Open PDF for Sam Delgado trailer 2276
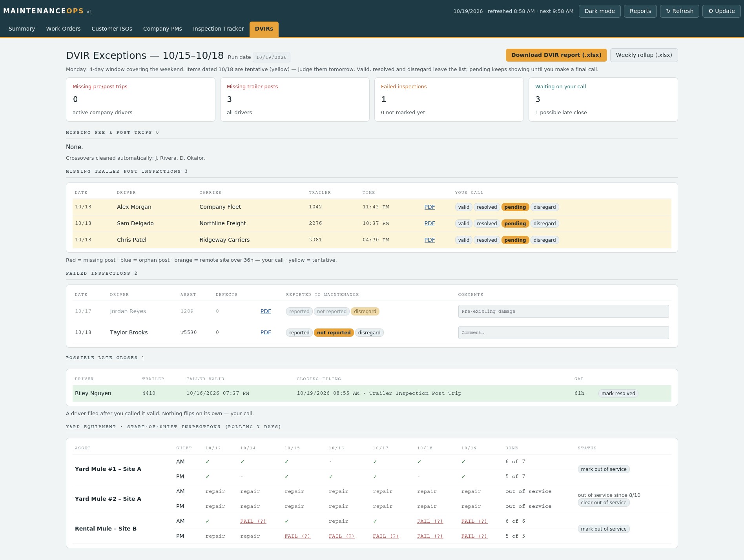The height and width of the screenshot is (560, 744). (429, 223)
